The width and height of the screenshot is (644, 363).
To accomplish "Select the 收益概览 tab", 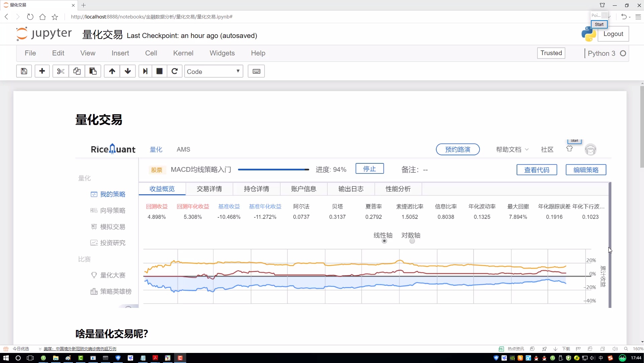I will point(162,189).
